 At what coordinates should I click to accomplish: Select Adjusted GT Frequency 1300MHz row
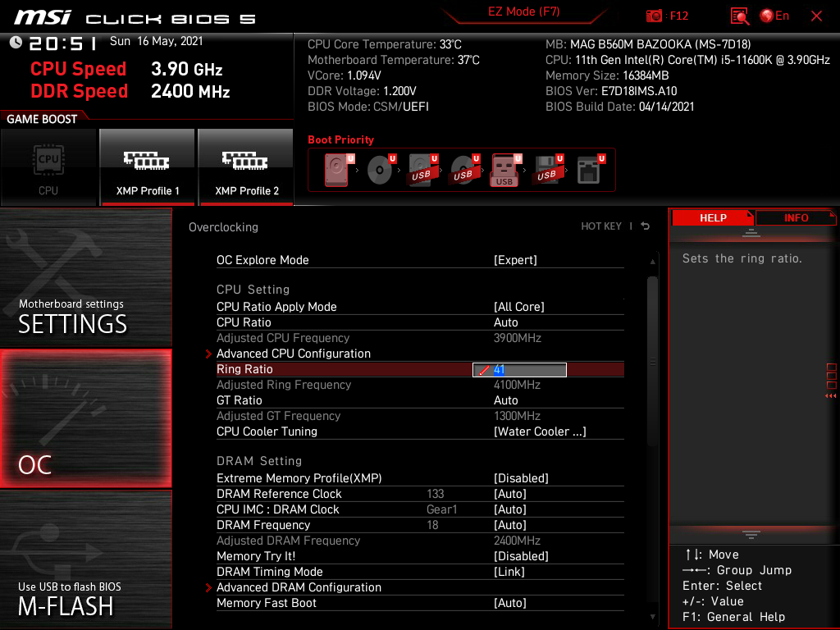420,416
